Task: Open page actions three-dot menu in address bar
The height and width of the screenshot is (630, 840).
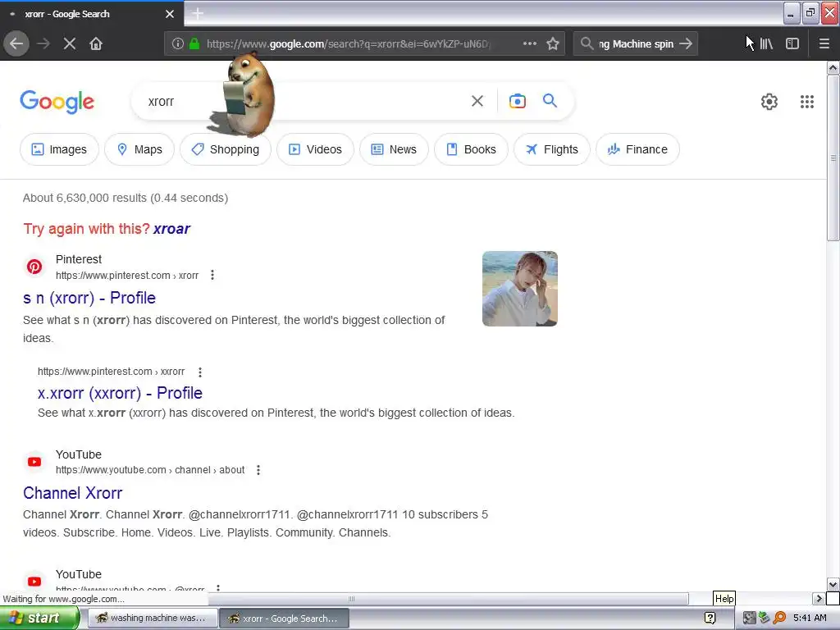Action: click(x=529, y=43)
